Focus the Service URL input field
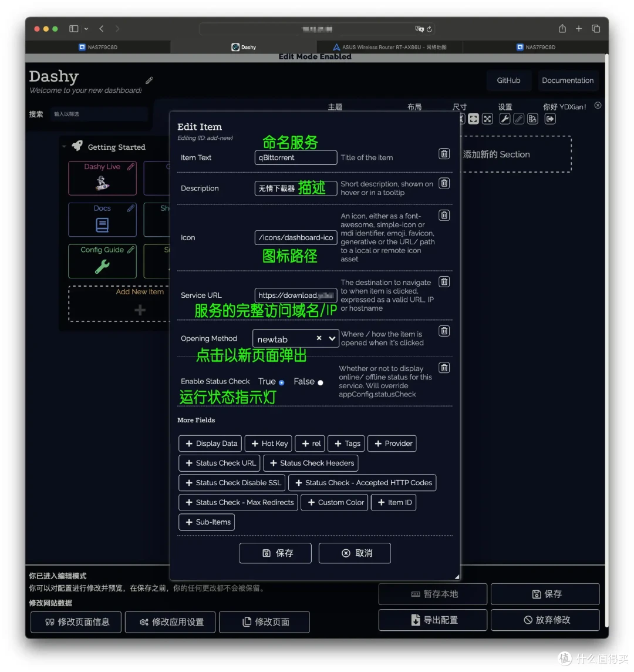The width and height of the screenshot is (634, 672). coord(296,295)
